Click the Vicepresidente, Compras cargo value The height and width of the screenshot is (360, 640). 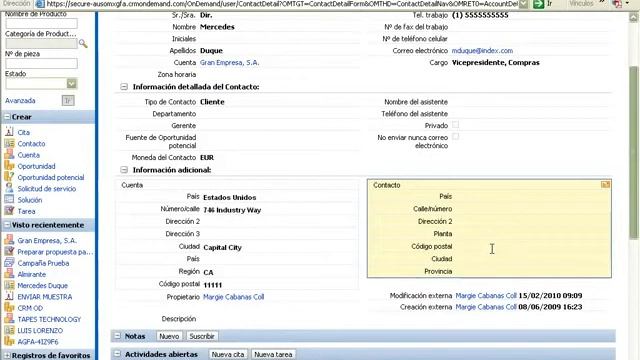coord(496,62)
